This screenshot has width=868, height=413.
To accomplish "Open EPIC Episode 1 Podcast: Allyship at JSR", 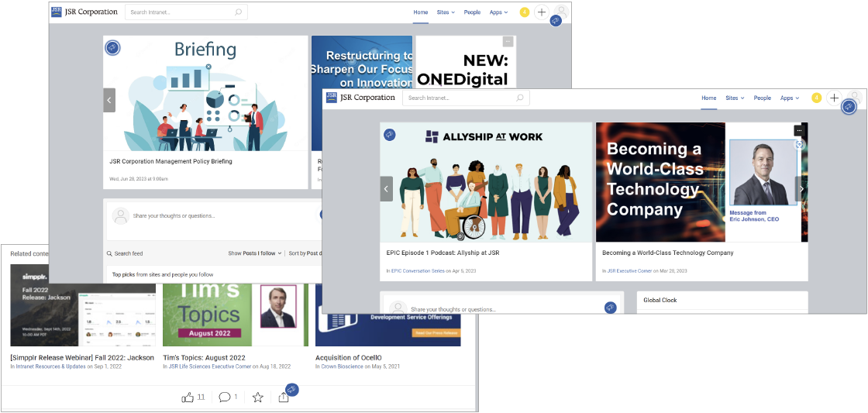I will click(x=443, y=253).
